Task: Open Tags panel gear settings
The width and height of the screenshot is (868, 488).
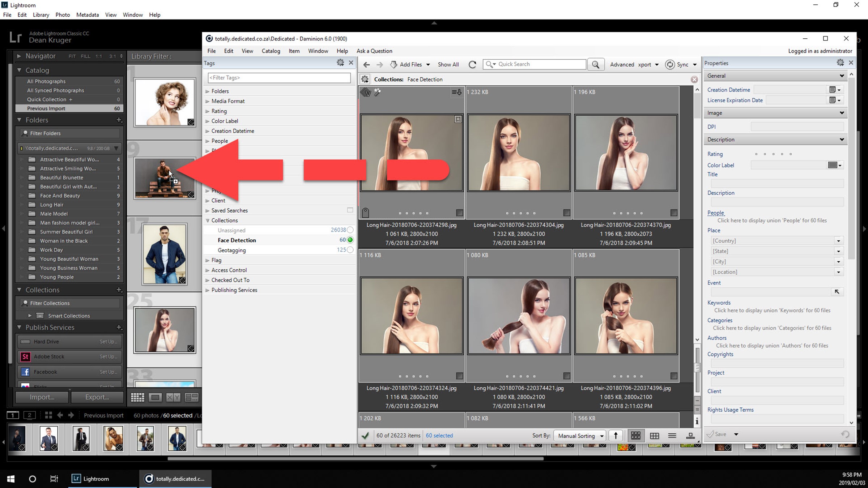Action: [x=340, y=63]
